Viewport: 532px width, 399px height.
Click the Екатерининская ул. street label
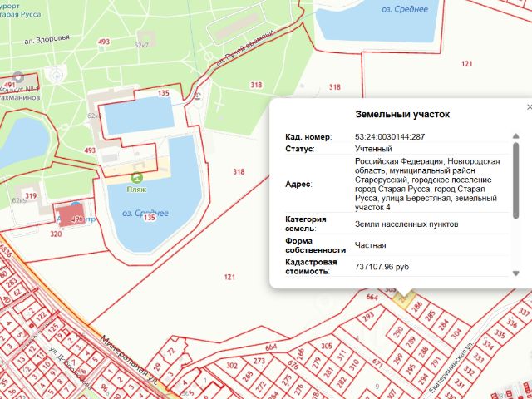[451, 367]
